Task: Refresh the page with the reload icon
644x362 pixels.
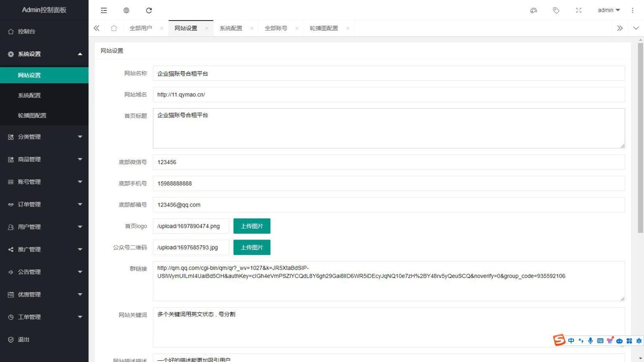Action: pyautogui.click(x=149, y=10)
